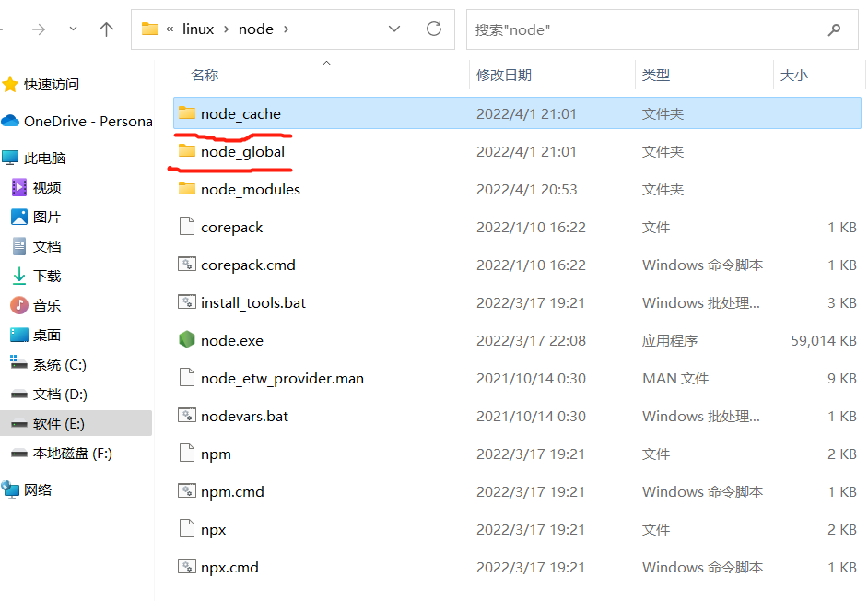
Task: Click the npm.cmd file name
Action: point(232,492)
